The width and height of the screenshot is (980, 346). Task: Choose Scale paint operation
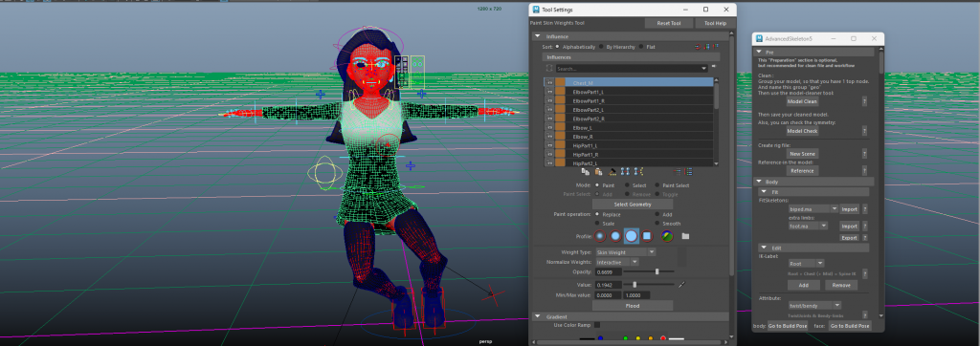tap(597, 224)
